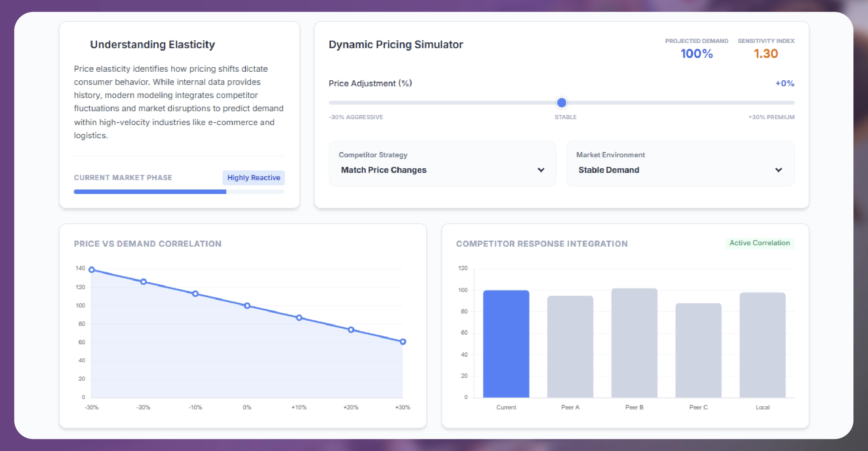Click the Competitor Strategy chevron arrow
The image size is (868, 451).
[541, 170]
